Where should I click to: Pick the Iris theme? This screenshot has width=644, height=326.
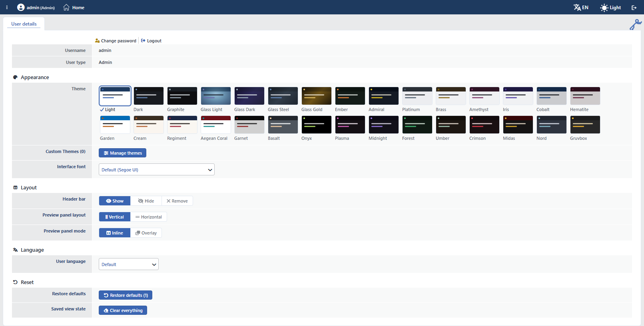click(518, 96)
